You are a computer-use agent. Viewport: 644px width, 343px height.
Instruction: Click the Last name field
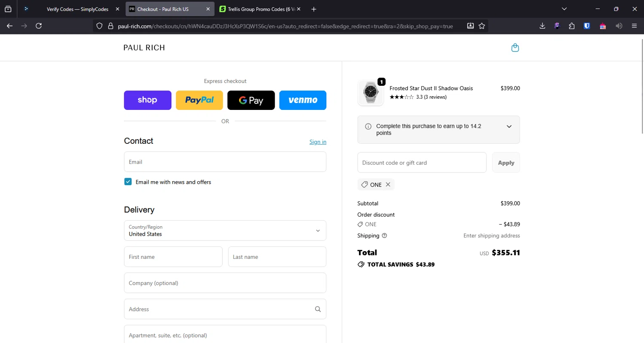tap(277, 257)
